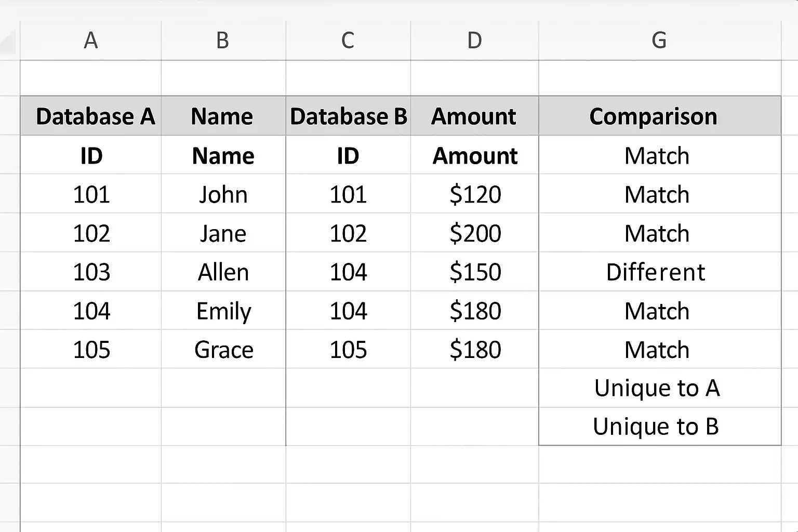Select column A header
The width and height of the screenshot is (798, 532).
coord(91,40)
